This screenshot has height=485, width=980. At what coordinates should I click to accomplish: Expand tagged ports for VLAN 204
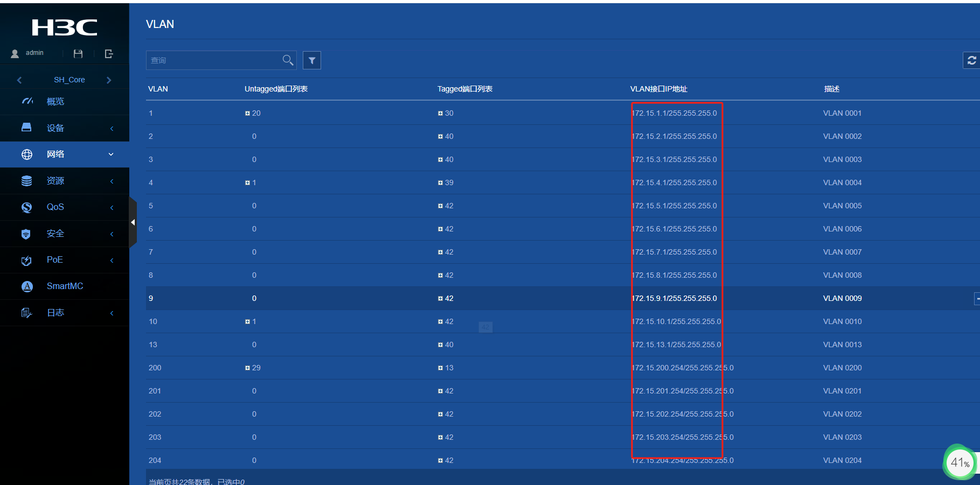point(440,461)
